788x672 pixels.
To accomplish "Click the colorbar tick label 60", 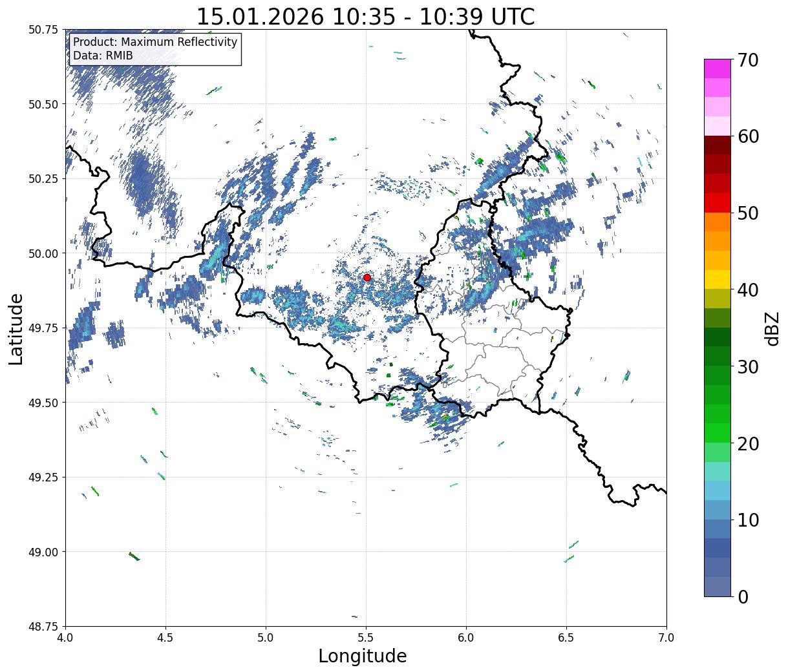I will coord(747,136).
